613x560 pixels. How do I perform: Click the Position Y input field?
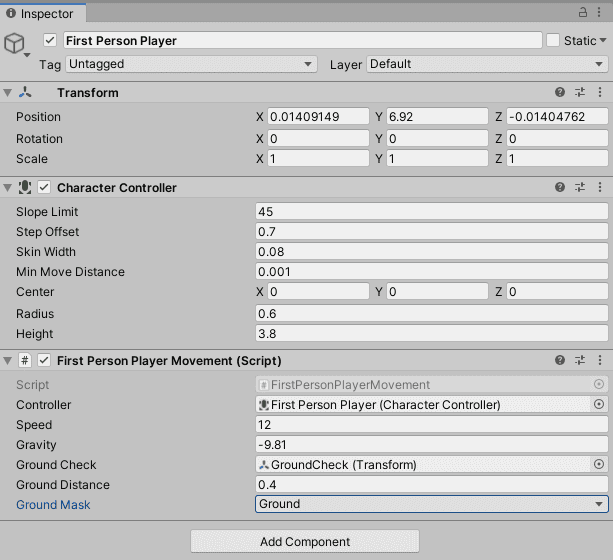tap(436, 117)
